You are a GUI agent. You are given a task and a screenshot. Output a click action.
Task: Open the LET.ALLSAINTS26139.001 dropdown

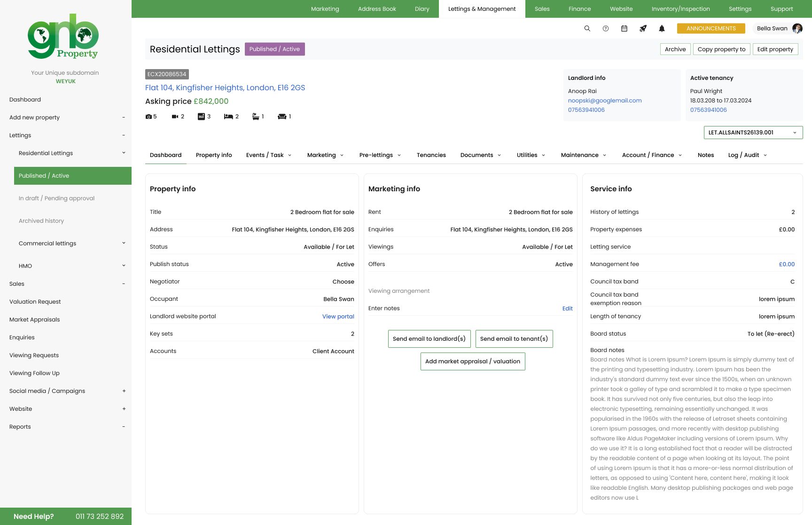point(753,133)
